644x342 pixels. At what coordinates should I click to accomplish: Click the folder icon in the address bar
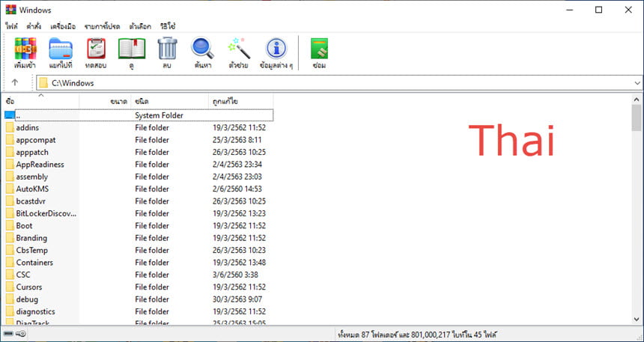(x=43, y=83)
